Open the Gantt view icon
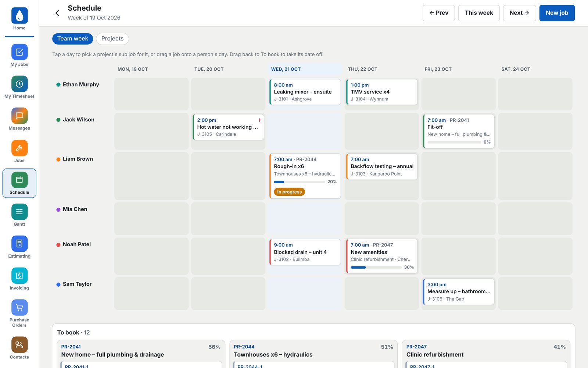Screen dimensions: 588x368 19,212
